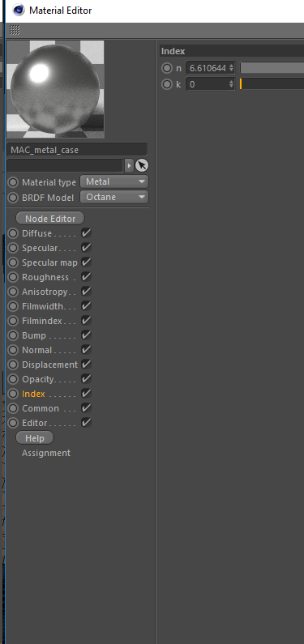The height and width of the screenshot is (644, 304).
Task: Click the keyframe dot beside Specular
Action: [x=14, y=248]
